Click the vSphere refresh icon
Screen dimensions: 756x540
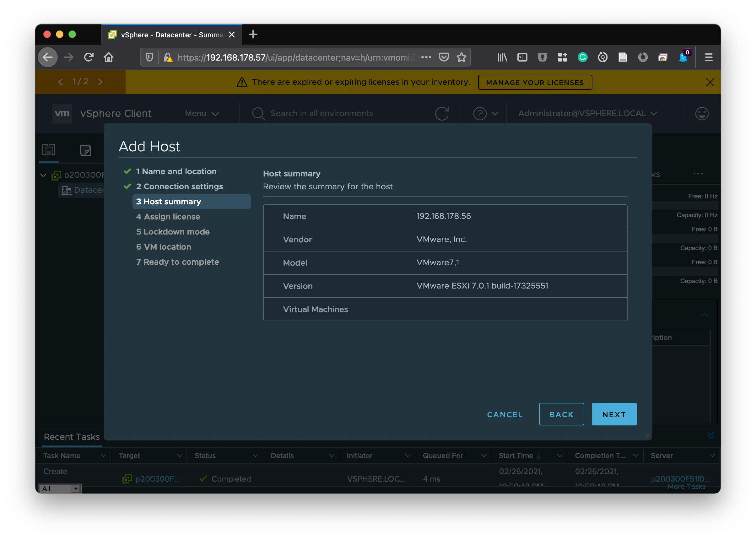(x=442, y=114)
